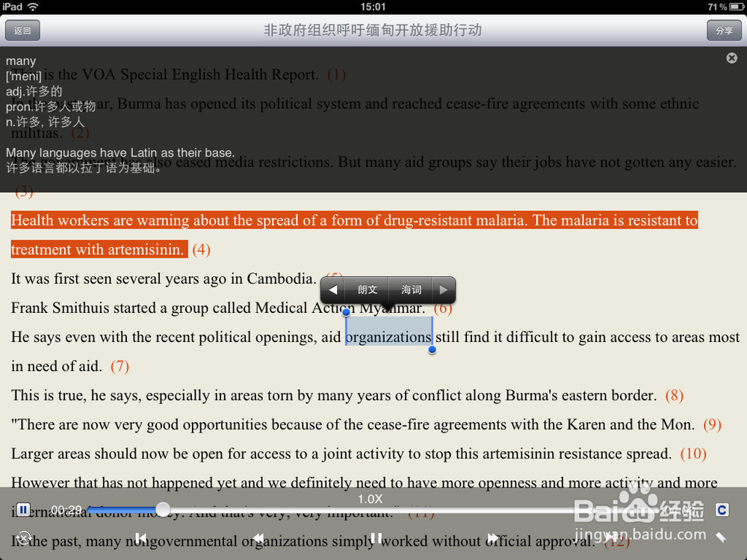Tap the lower selection handle of organizations
The height and width of the screenshot is (560, 747).
pyautogui.click(x=432, y=350)
